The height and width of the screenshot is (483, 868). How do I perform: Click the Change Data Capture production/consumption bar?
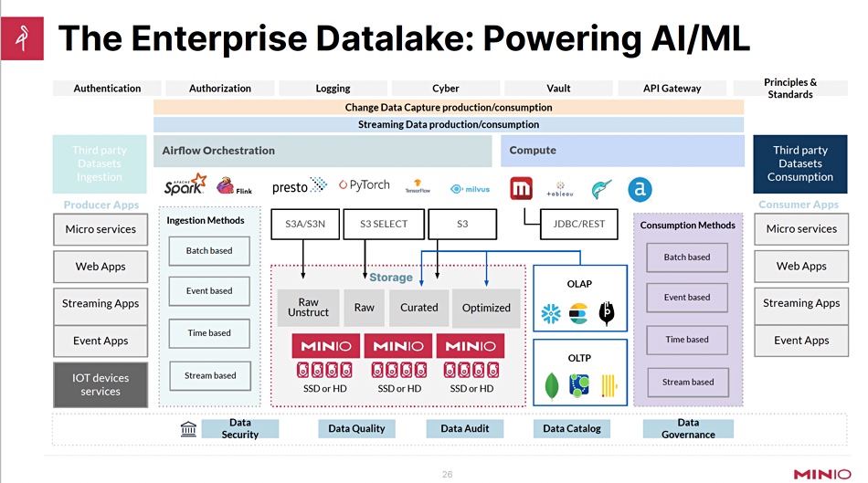click(449, 108)
